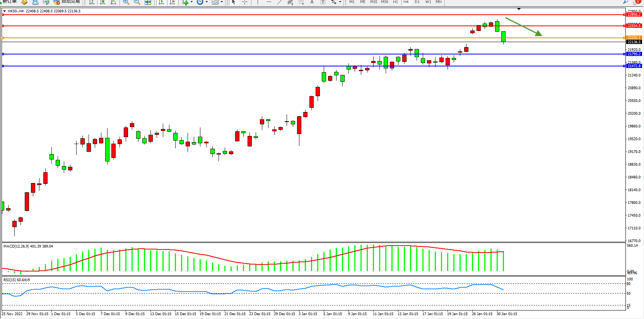The width and height of the screenshot is (644, 319).
Task: Click the zoom in magnifier icon
Action: [x=126, y=2]
